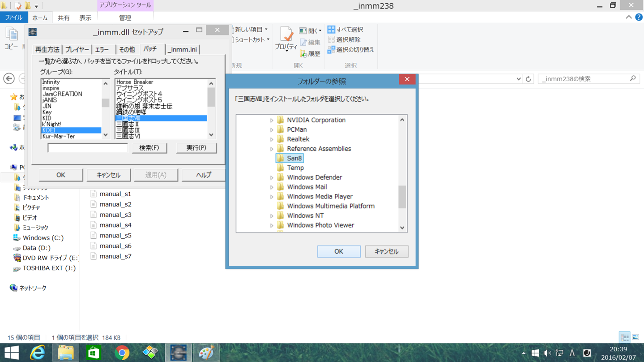Select the _inmm.ini tab in setup dialog
This screenshot has width=644, height=362.
[183, 50]
